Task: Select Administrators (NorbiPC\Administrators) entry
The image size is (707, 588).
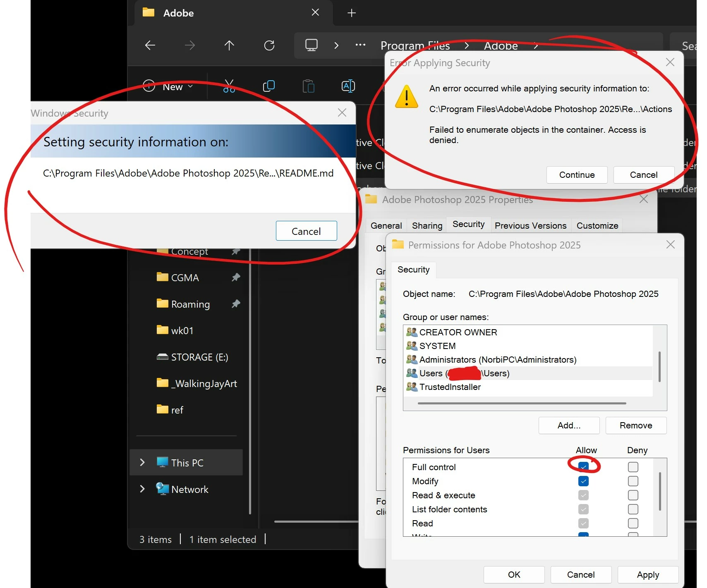Action: click(x=529, y=359)
